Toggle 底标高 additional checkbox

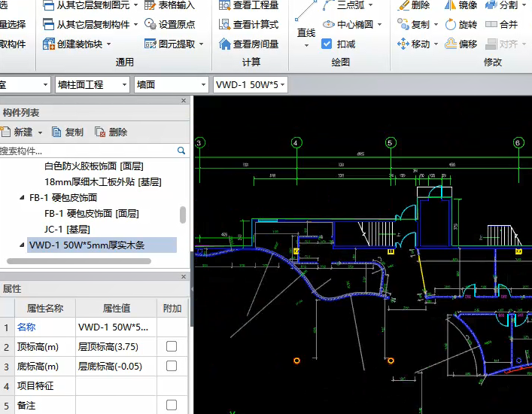(x=172, y=366)
